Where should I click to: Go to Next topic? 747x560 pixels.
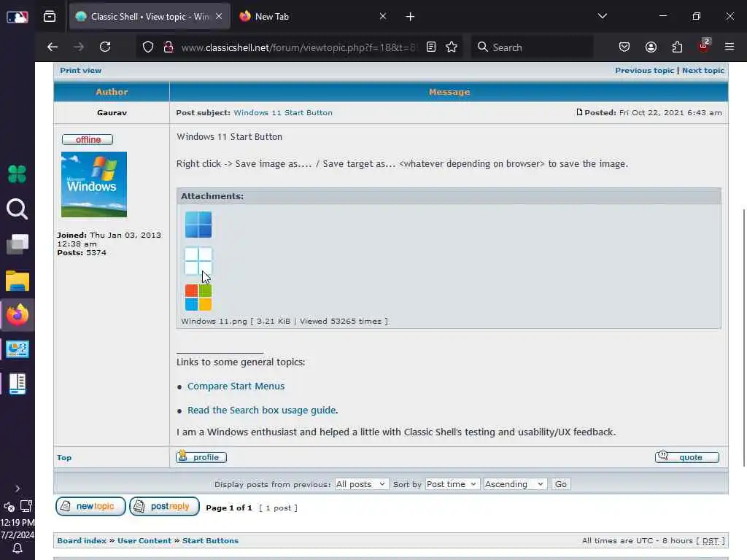pos(703,71)
